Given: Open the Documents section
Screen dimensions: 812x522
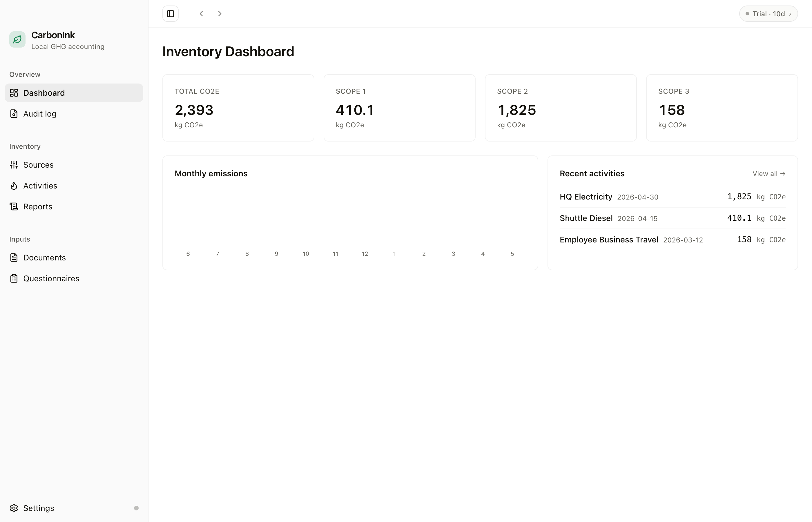Looking at the screenshot, I should 74,258.
